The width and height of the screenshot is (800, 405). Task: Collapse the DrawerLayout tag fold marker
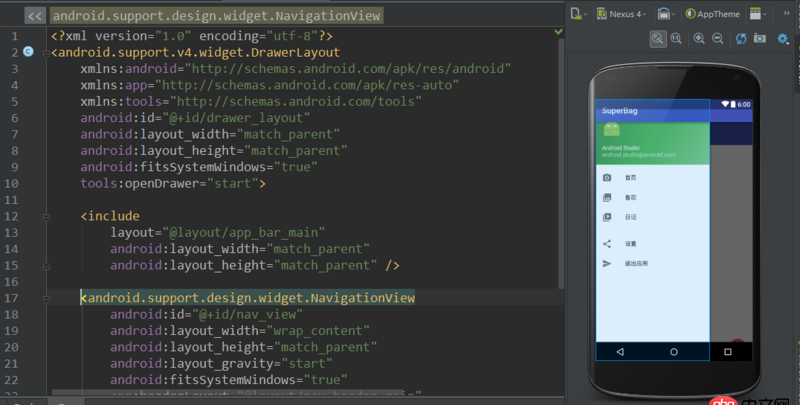coord(46,53)
